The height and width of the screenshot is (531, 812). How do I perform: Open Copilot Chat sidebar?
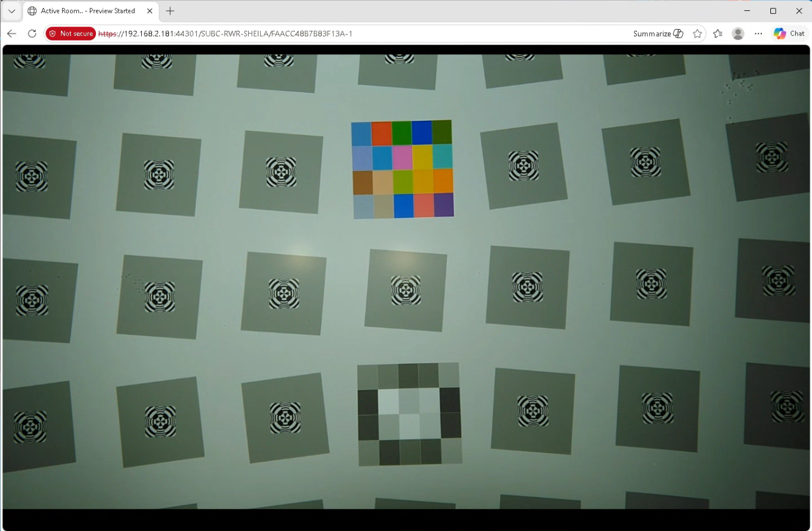pos(790,34)
